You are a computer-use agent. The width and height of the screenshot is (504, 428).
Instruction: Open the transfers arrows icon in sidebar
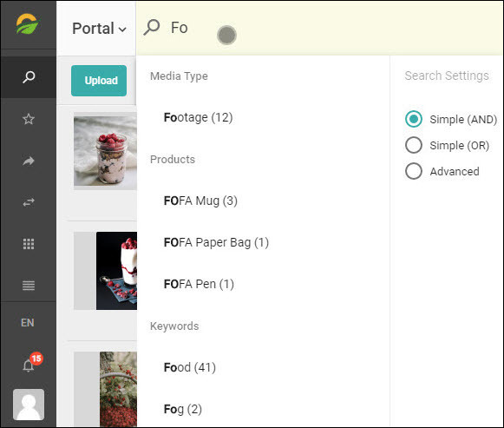pos(29,202)
